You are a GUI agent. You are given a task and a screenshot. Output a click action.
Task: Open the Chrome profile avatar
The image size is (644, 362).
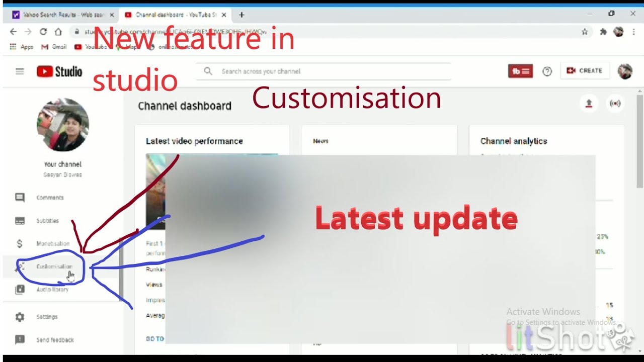(x=618, y=32)
